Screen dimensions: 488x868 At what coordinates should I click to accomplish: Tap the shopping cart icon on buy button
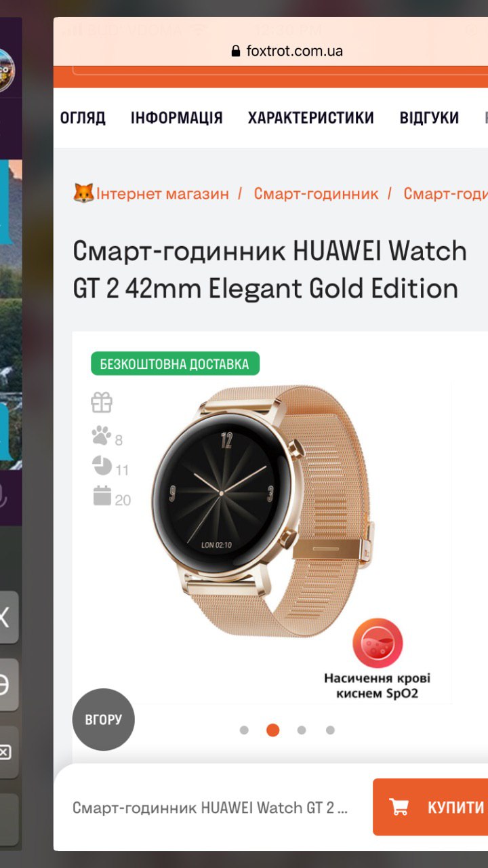(x=399, y=807)
